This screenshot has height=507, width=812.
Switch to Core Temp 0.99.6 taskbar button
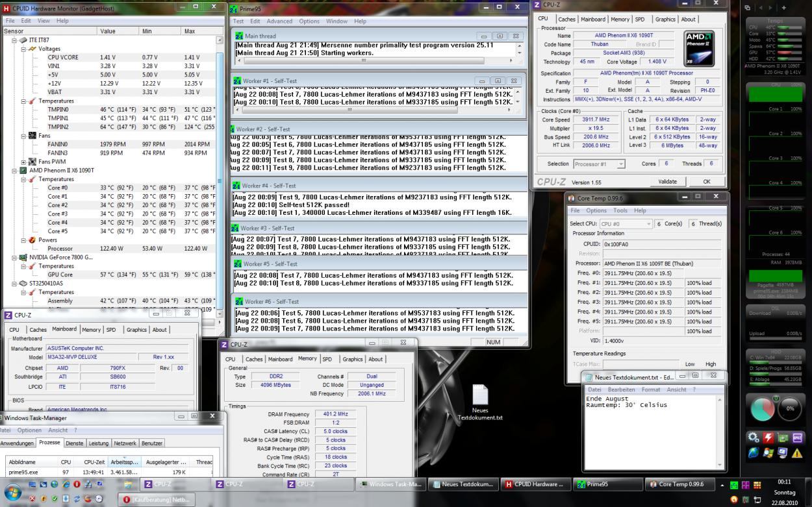click(678, 484)
